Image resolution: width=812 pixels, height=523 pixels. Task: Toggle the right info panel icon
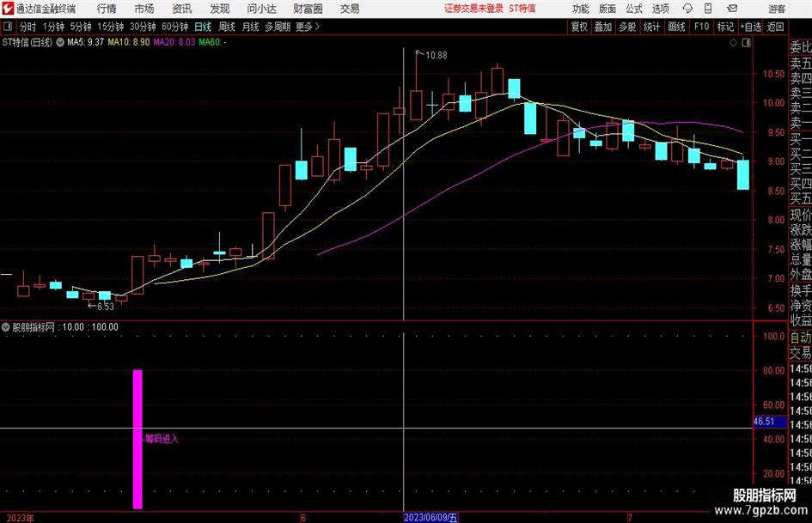746,43
